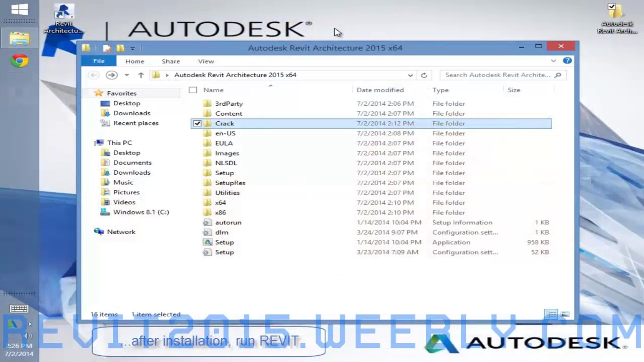Toggle checkbox on desktop Autodesk Revit folder

612,6
